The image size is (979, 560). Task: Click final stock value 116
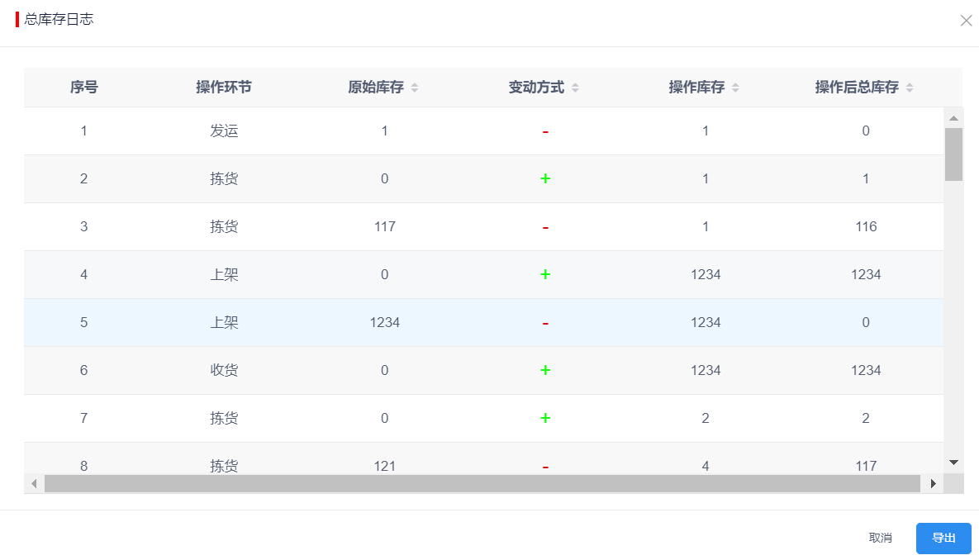pyautogui.click(x=866, y=226)
